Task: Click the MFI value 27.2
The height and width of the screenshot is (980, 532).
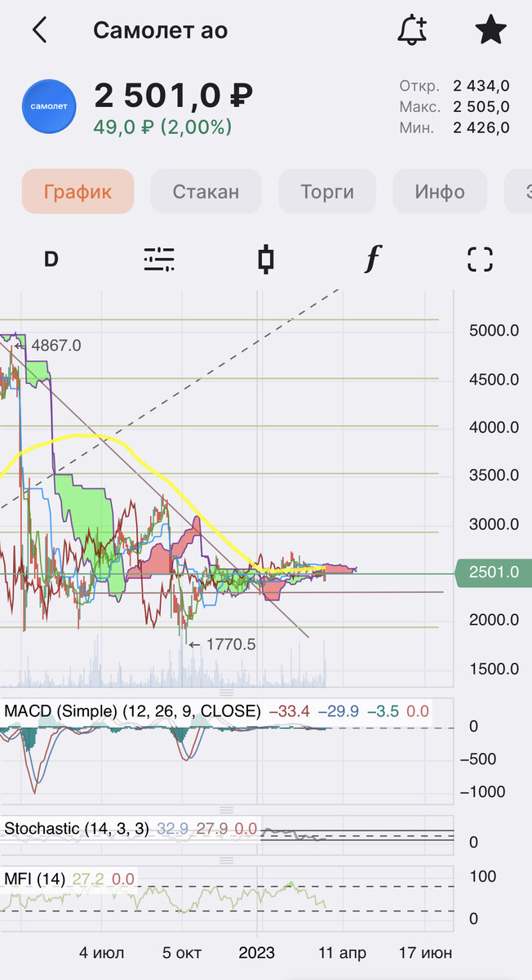Action: pyautogui.click(x=88, y=879)
